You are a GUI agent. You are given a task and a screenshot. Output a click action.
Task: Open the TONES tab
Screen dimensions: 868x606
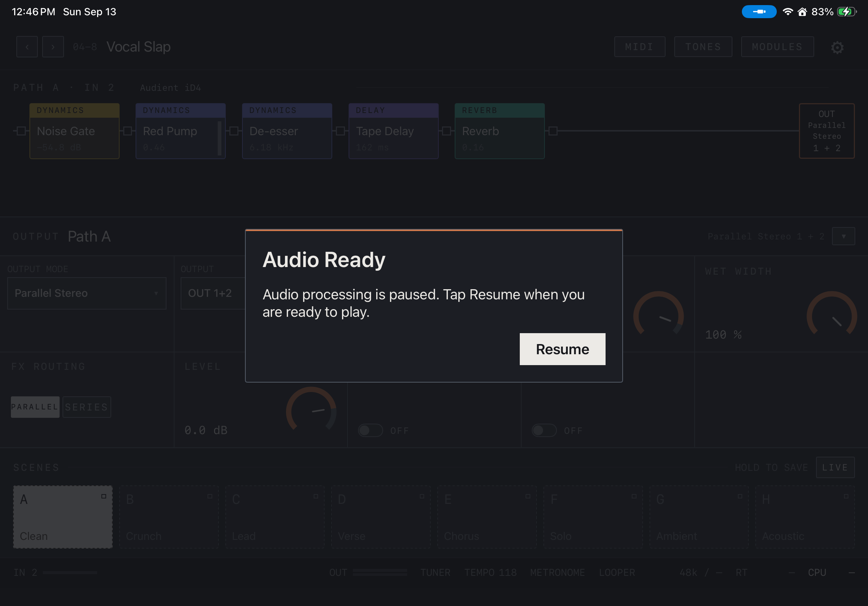click(x=703, y=47)
